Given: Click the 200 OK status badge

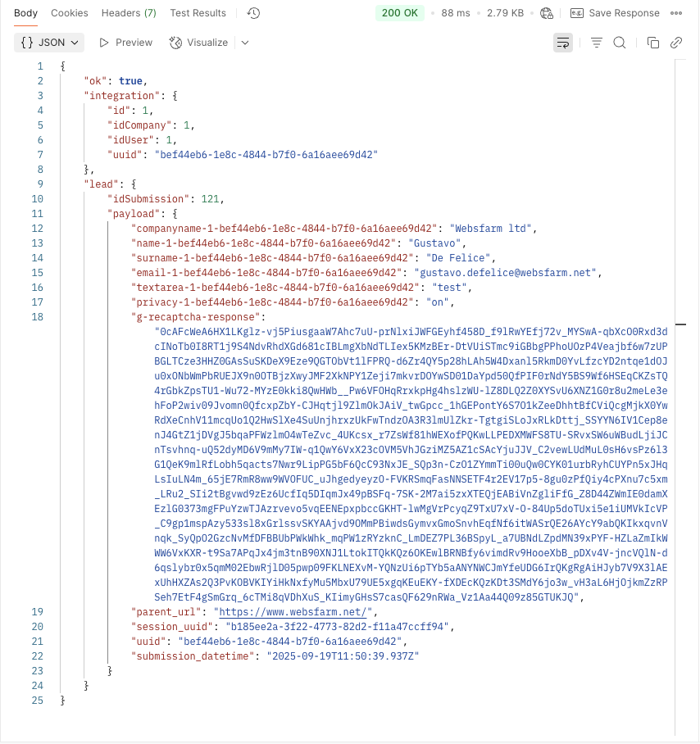Looking at the screenshot, I should click(400, 13).
